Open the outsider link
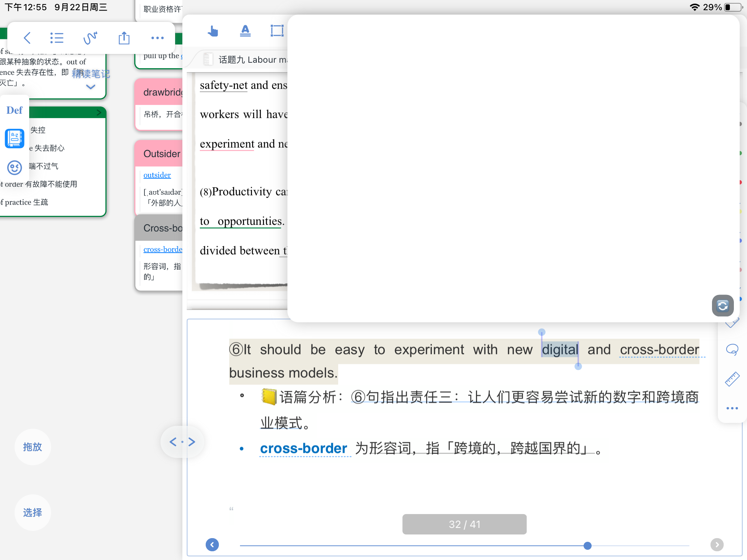The image size is (747, 560). 157,175
